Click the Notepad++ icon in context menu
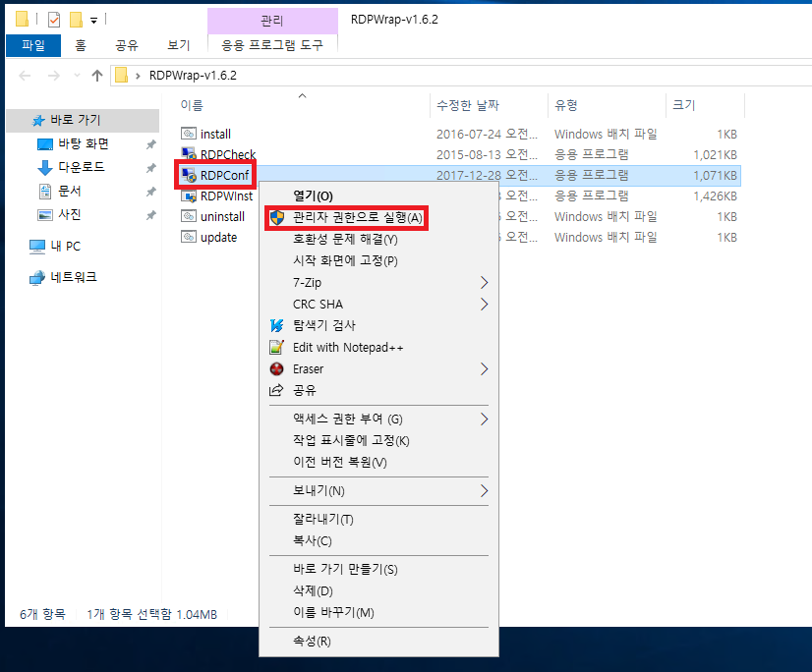The image size is (812, 672). click(277, 348)
